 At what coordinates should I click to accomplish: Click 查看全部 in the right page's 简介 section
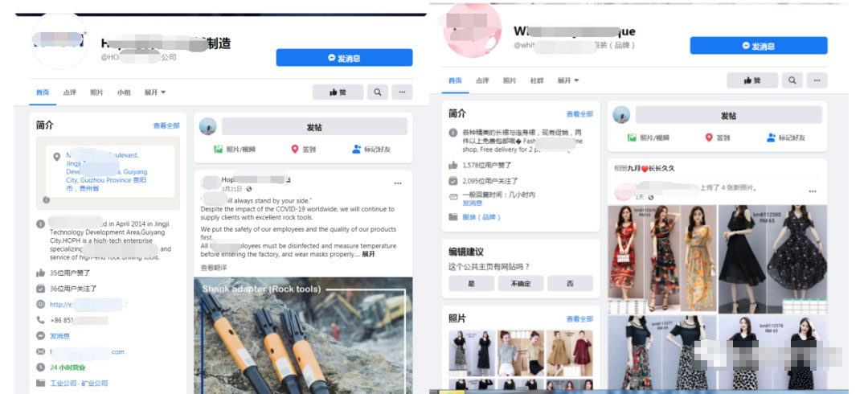pos(579,114)
